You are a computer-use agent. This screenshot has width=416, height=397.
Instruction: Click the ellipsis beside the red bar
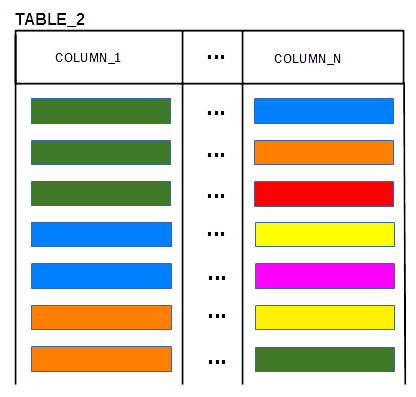pos(216,196)
